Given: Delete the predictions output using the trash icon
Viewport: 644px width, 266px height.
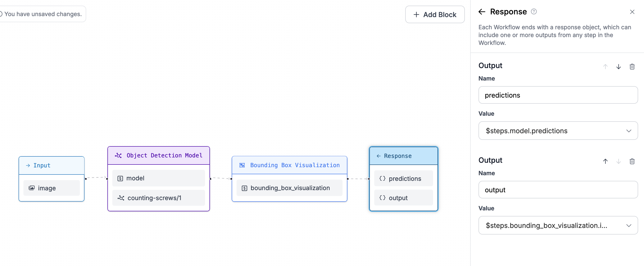Looking at the screenshot, I should (x=632, y=66).
